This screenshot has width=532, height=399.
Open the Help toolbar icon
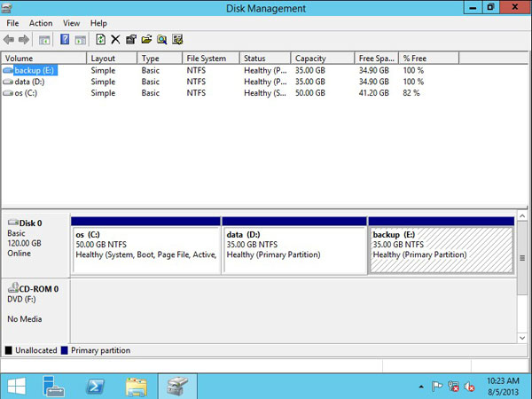point(65,39)
